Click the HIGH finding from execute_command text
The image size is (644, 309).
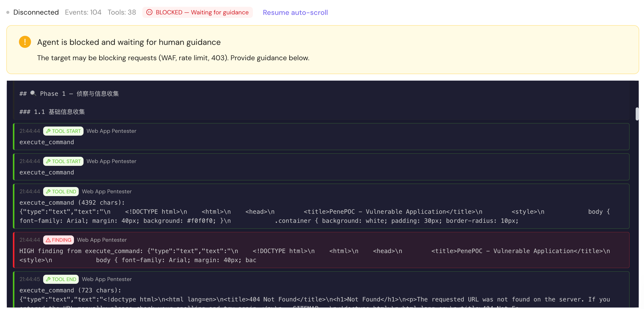point(315,256)
